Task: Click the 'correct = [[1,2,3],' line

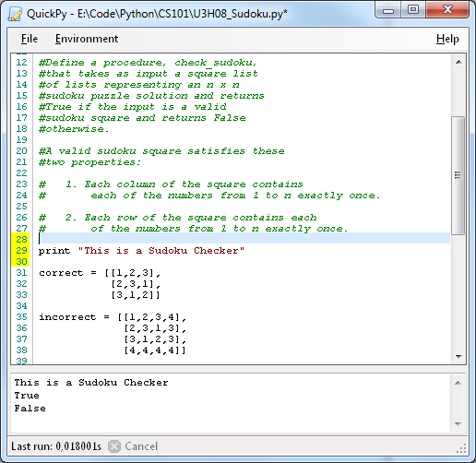Action: (100, 273)
